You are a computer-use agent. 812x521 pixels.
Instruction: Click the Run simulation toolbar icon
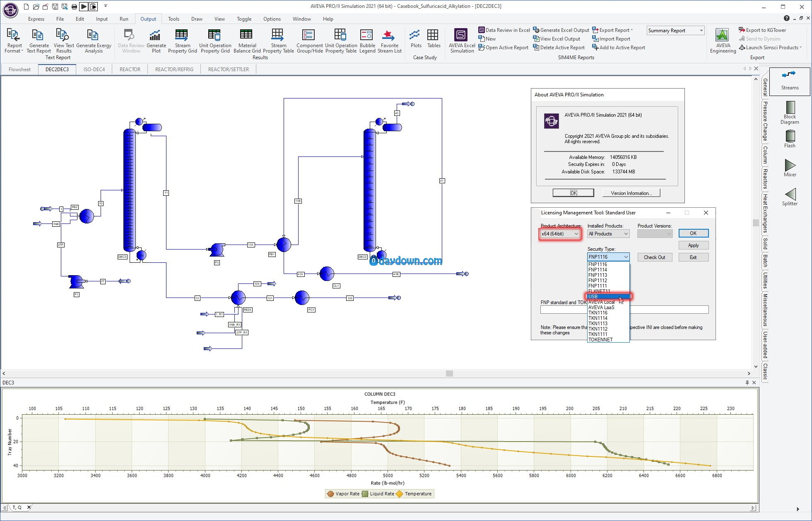(84, 7)
